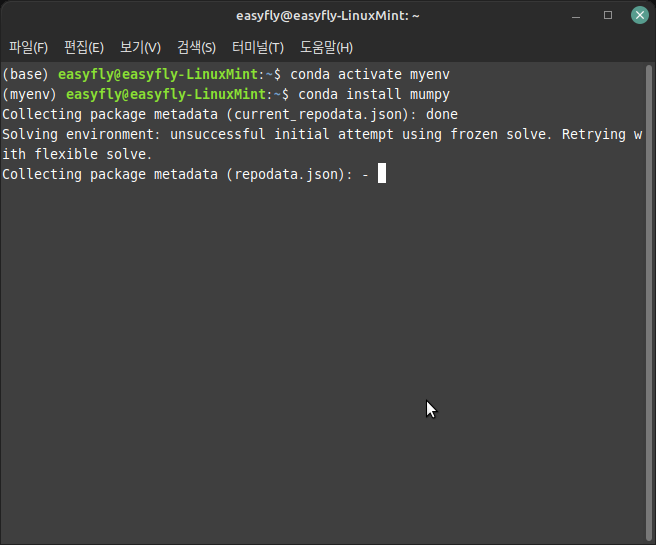Screen dimensions: 656x545
Task: Click the window title easyfly@easyfly-LinuxMint
Action: point(328,16)
